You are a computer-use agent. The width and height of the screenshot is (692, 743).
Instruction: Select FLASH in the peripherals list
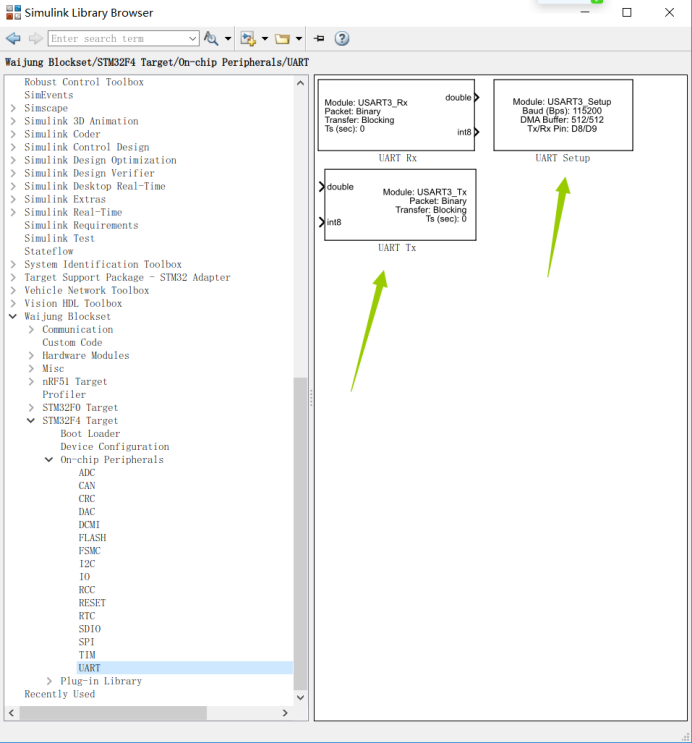coord(92,538)
